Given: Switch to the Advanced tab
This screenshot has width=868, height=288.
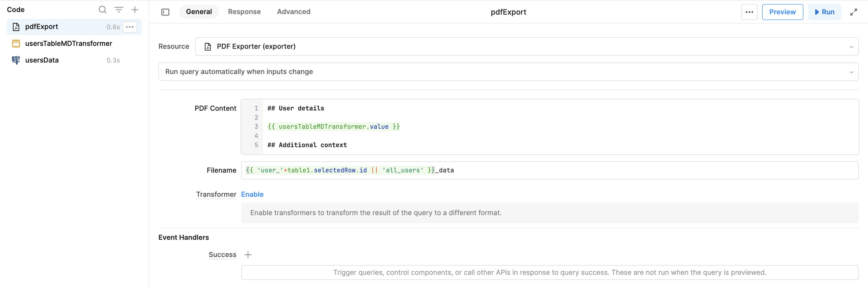Looking at the screenshot, I should tap(293, 12).
